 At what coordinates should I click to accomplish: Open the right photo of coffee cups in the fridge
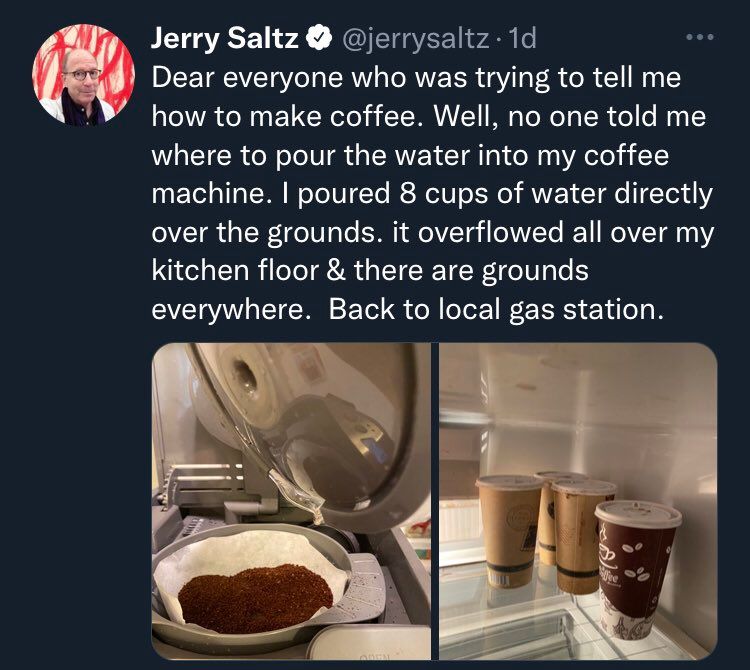point(578,501)
